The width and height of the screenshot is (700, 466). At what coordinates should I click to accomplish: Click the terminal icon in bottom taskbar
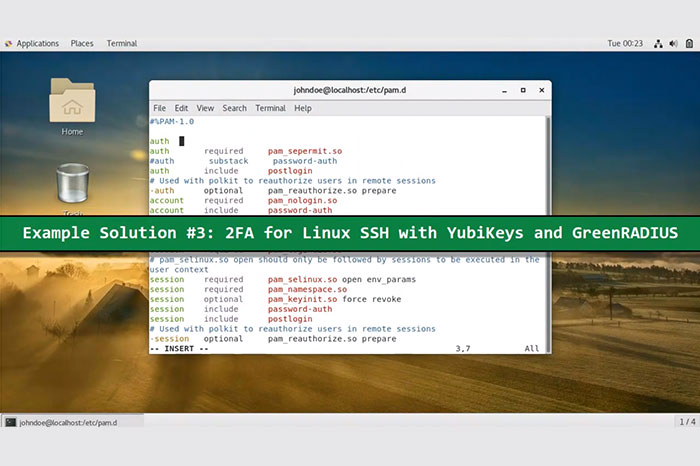coord(10,422)
